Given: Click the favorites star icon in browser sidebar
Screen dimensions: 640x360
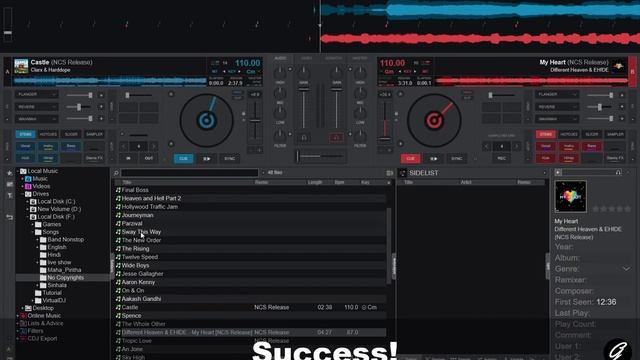Looking at the screenshot, I should click(x=9, y=173).
